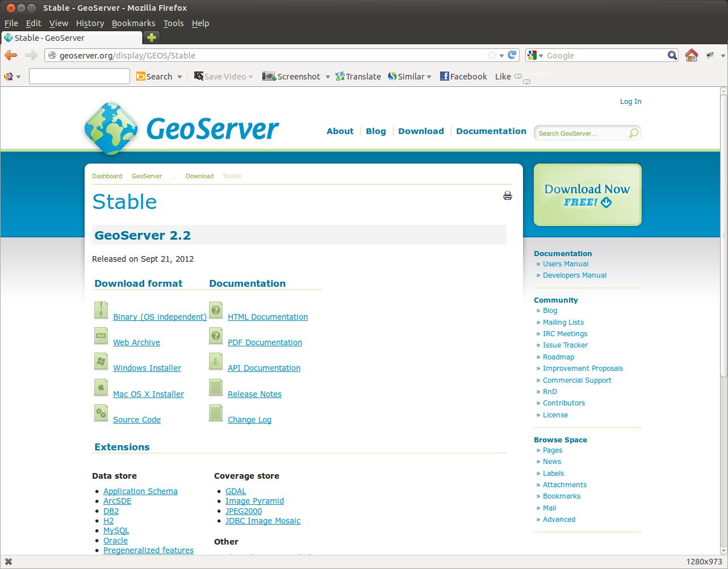Image resolution: width=728 pixels, height=569 pixels.
Task: Click the browser forward arrow
Action: coord(31,55)
